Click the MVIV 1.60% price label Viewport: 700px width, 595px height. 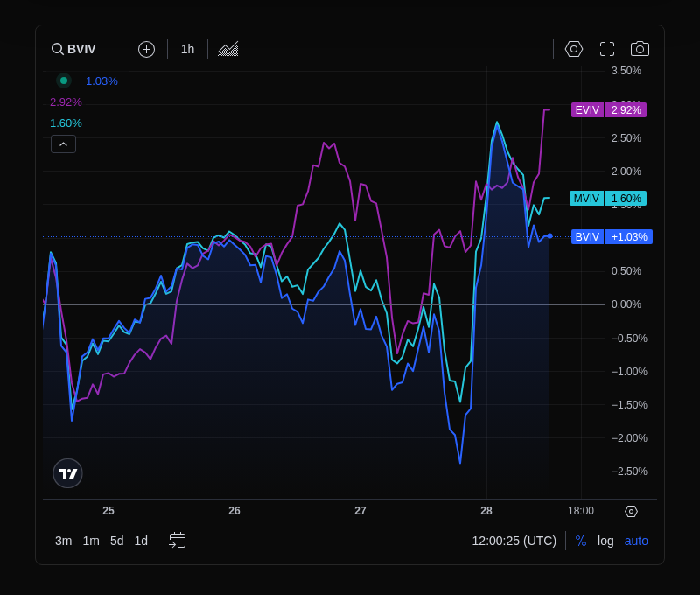(608, 198)
